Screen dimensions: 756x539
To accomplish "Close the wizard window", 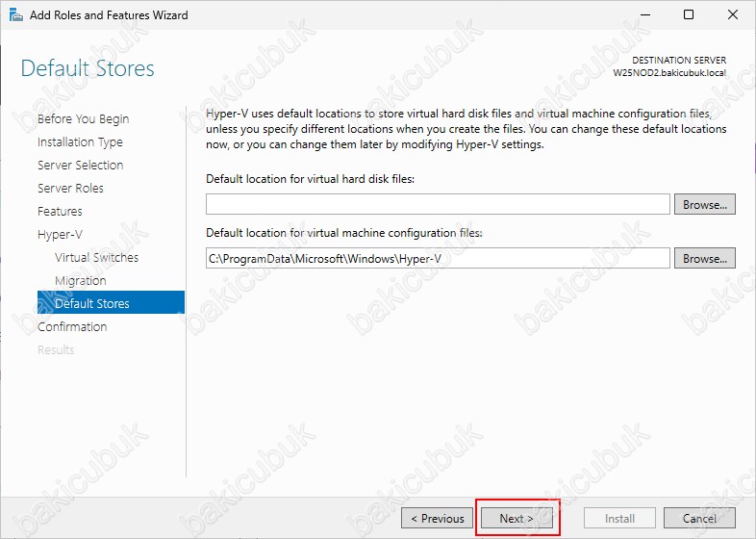I will click(733, 15).
